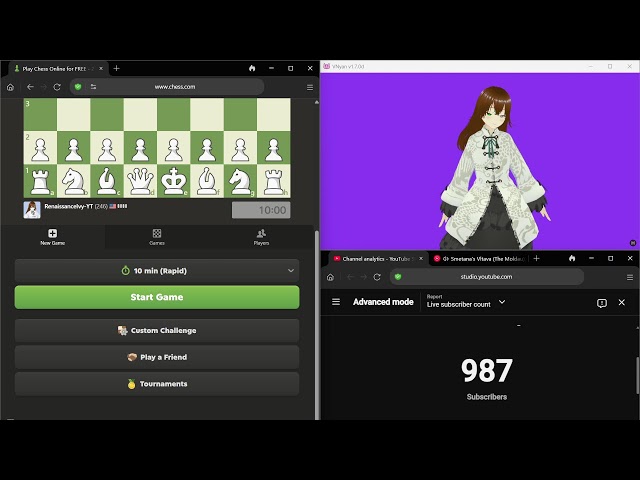
Task: Click home icon in YouTube Studio browser
Action: click(x=331, y=277)
